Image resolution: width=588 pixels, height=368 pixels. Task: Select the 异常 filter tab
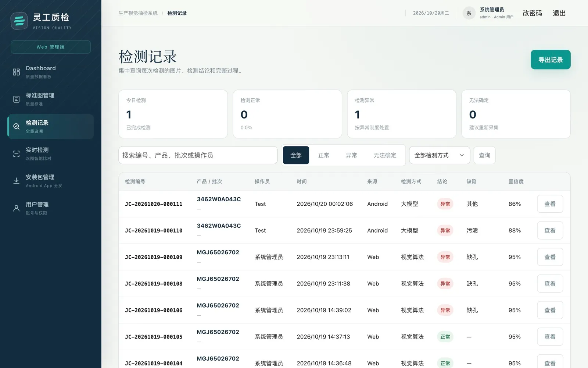pyautogui.click(x=351, y=155)
